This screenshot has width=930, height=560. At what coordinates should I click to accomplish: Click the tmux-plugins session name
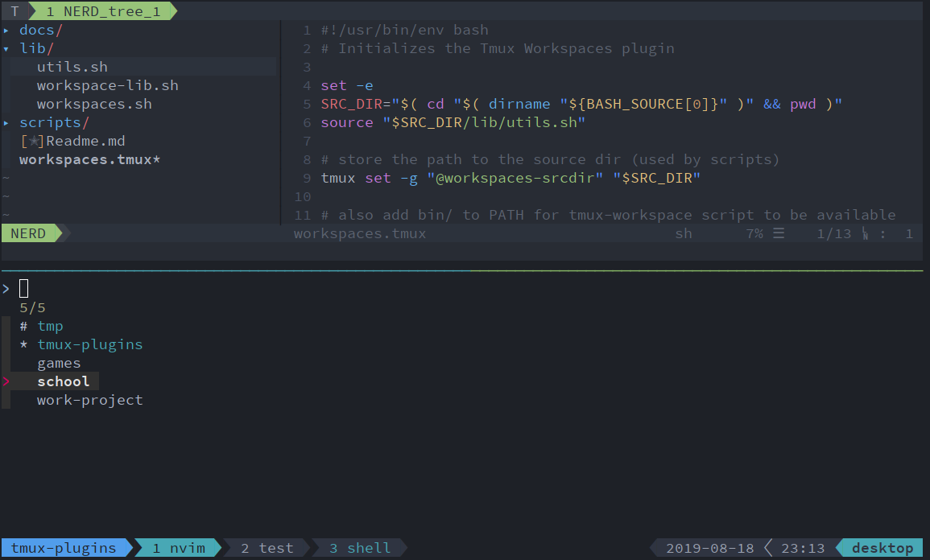click(64, 548)
